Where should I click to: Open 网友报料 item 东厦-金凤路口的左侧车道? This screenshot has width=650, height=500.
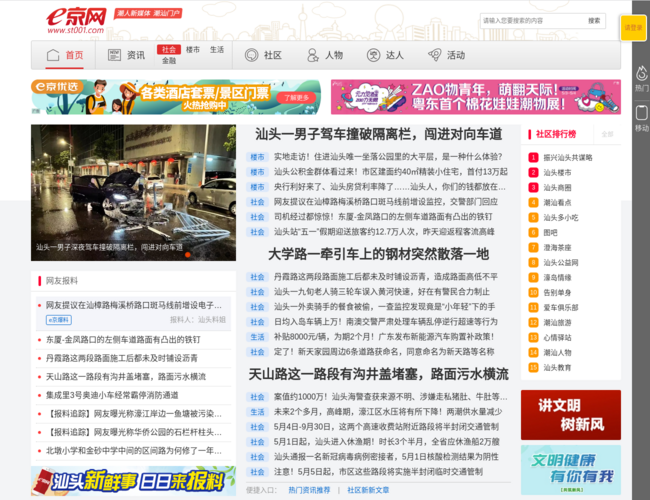123,340
